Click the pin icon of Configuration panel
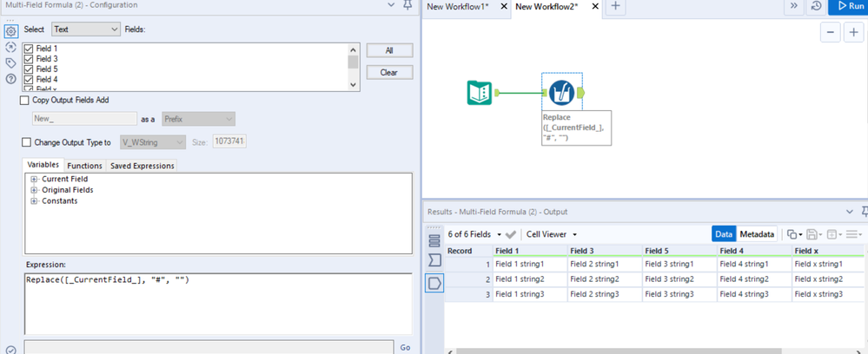868x354 pixels. click(x=408, y=5)
